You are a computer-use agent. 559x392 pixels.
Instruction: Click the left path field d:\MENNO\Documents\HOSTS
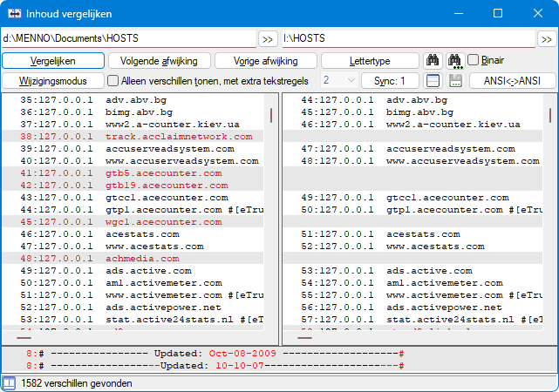pos(129,38)
